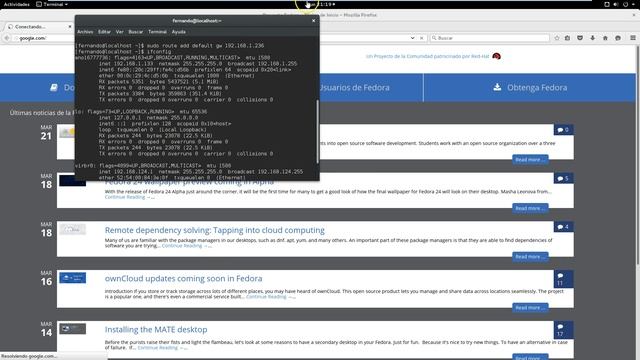Screen dimensions: 640x360
Task: Click the document icon in blue nav bar
Action: pos(54,87)
